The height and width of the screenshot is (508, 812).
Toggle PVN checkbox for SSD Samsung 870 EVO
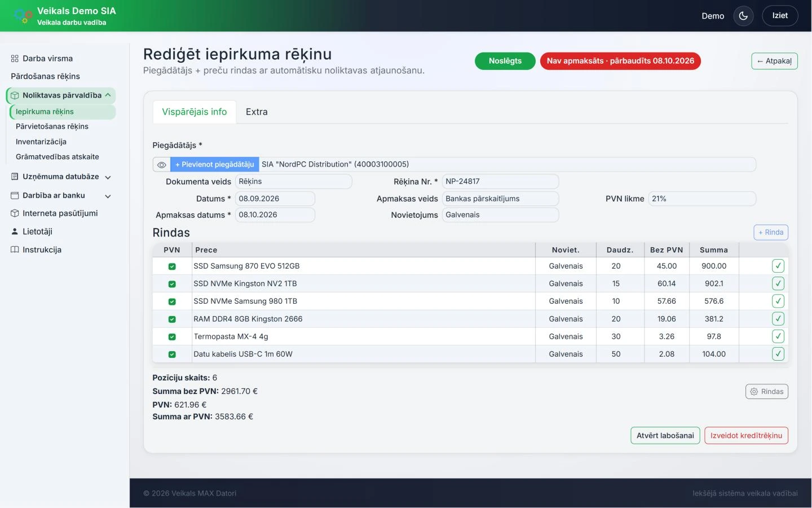172,266
